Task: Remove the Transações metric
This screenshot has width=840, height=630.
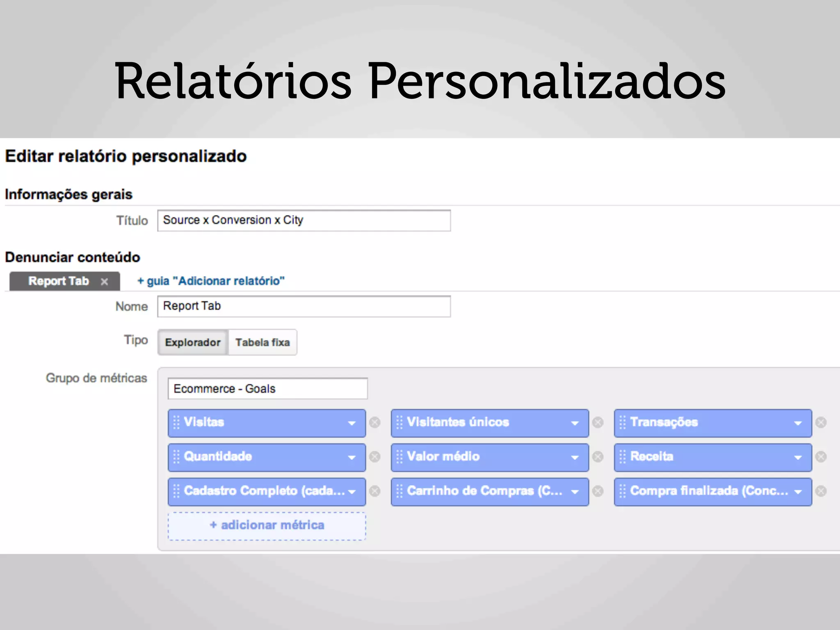Action: coord(821,422)
